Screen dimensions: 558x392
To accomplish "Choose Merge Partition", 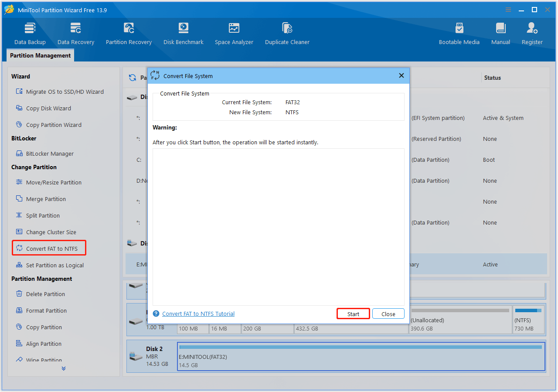I will pyautogui.click(x=41, y=199).
